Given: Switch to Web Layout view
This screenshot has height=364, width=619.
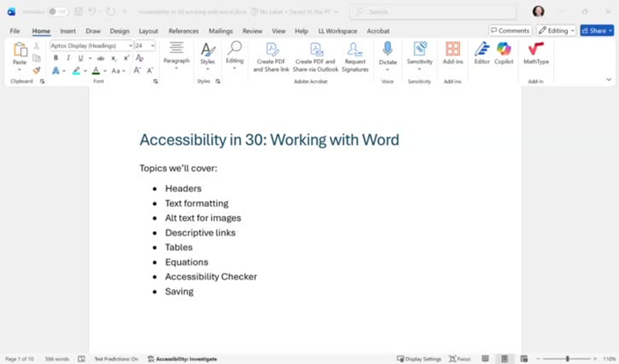Looking at the screenshot, I should tap(524, 359).
